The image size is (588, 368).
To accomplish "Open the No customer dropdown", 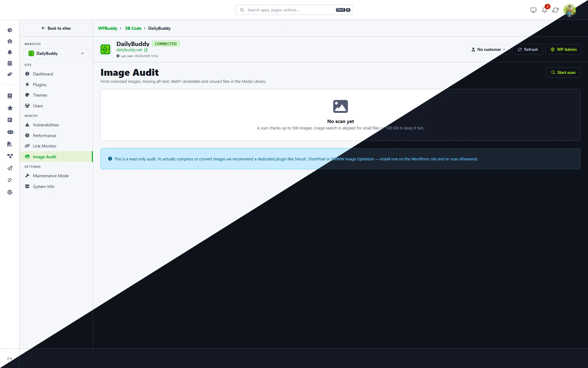I will coord(488,49).
